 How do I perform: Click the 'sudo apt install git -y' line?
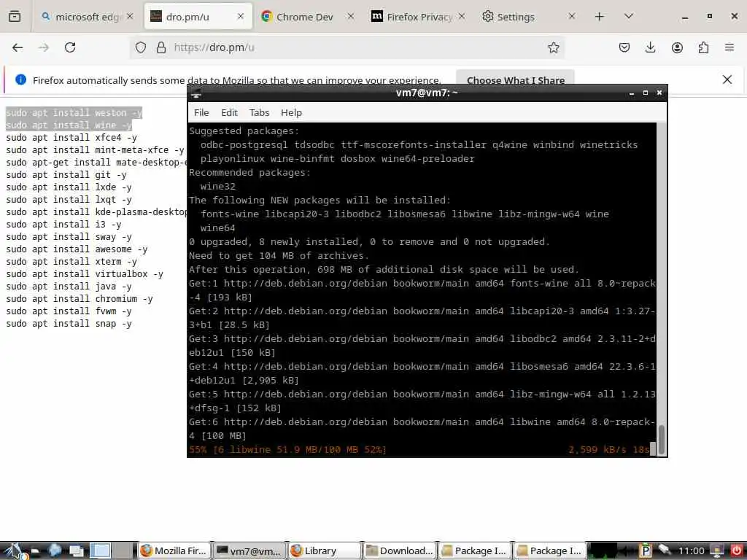[x=66, y=175]
